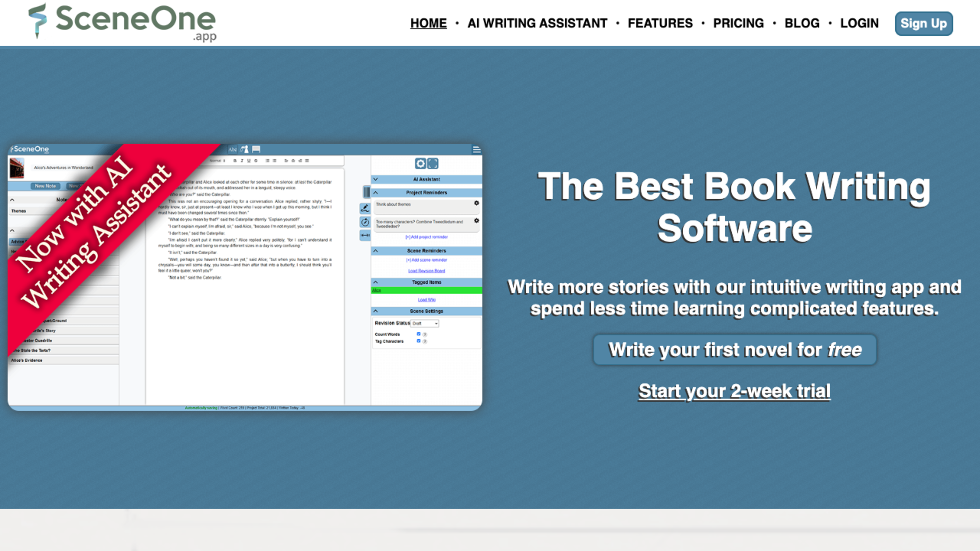This screenshot has width=980, height=551.
Task: Click the Sign Up button
Action: 923,23
